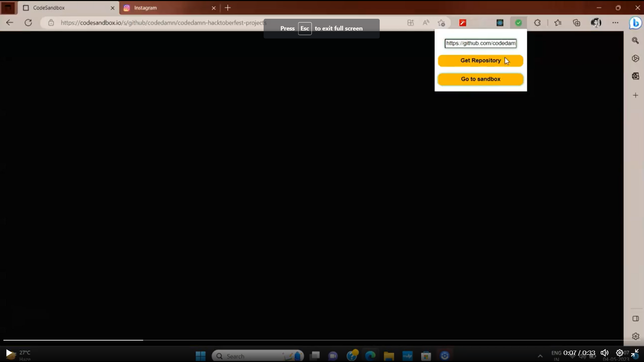
Task: Exit full screen video mode
Action: point(635,353)
